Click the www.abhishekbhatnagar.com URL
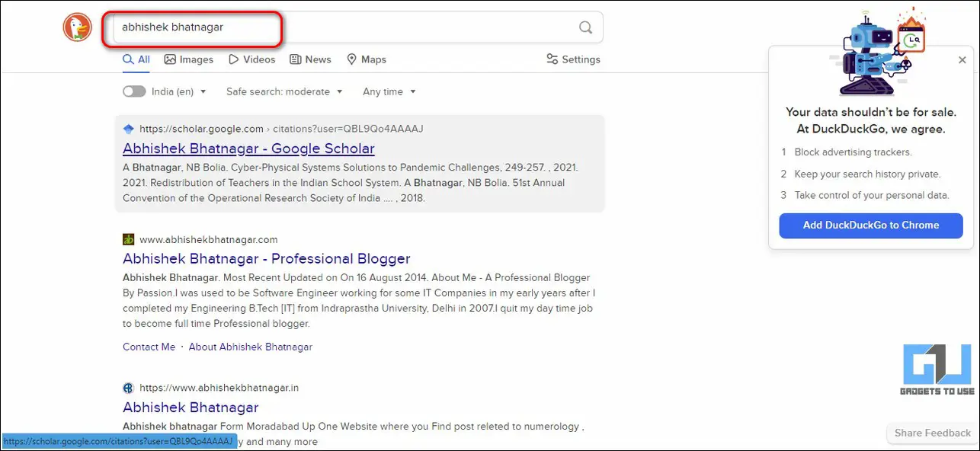The width and height of the screenshot is (980, 451). tap(209, 239)
